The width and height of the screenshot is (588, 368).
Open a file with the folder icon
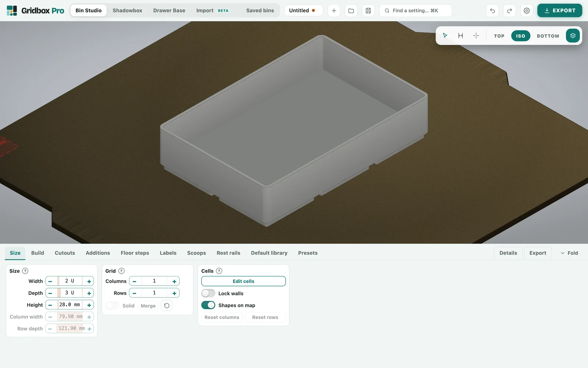point(351,11)
